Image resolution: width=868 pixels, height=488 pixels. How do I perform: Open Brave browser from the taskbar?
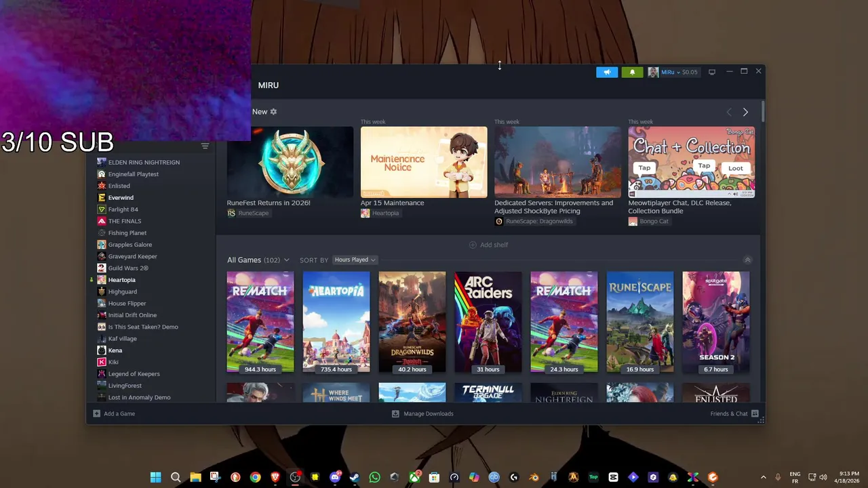(275, 477)
